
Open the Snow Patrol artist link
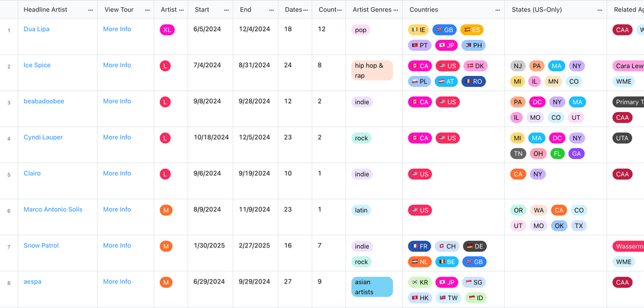[41, 246]
